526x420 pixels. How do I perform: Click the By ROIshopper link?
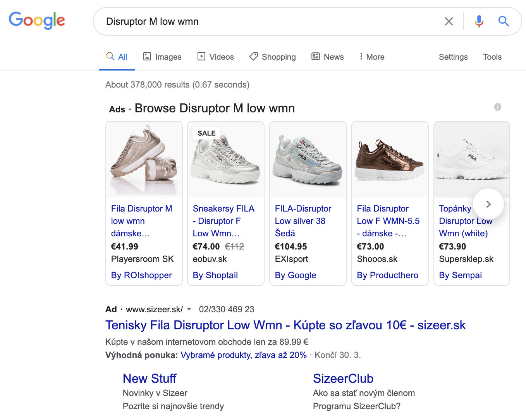pos(141,275)
